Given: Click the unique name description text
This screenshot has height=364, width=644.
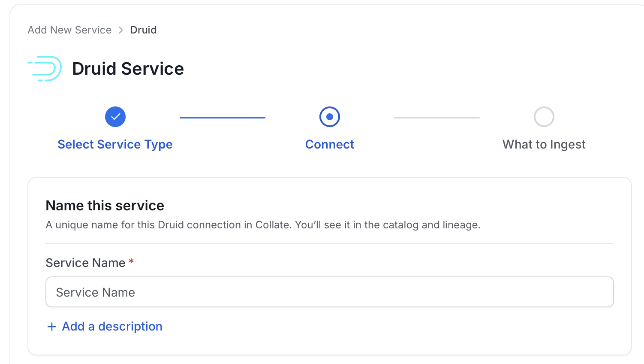Looking at the screenshot, I should pyautogui.click(x=263, y=225).
